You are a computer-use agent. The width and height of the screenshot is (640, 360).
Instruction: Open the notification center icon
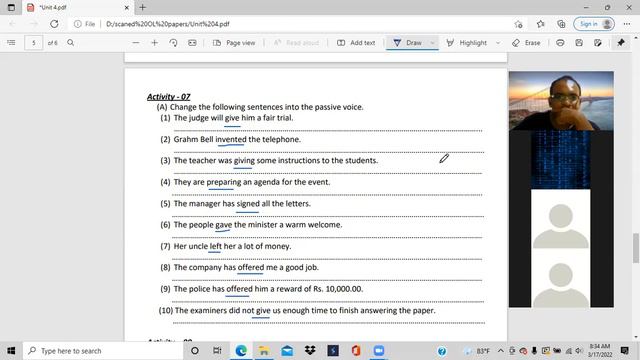(x=624, y=351)
